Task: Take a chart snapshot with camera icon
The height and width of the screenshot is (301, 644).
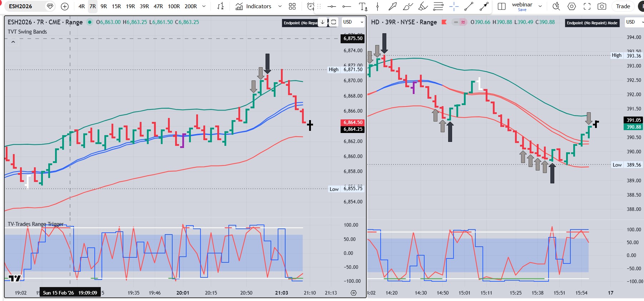Action: point(602,6)
